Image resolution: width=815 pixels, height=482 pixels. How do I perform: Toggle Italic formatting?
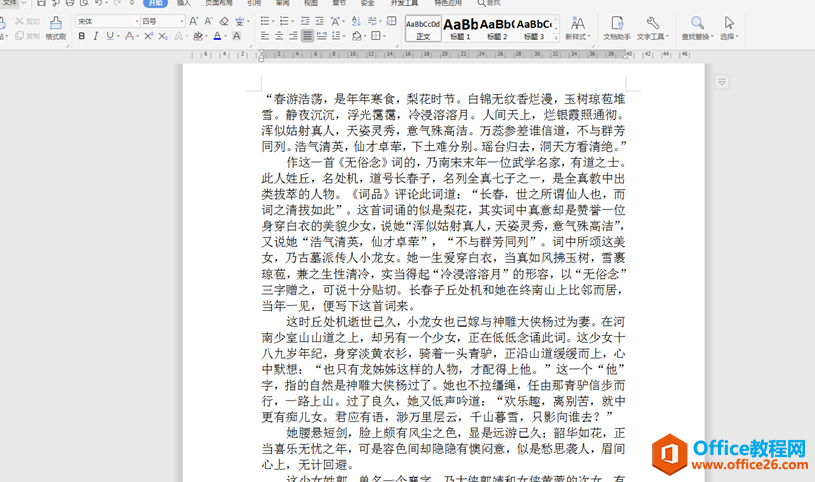(96, 36)
